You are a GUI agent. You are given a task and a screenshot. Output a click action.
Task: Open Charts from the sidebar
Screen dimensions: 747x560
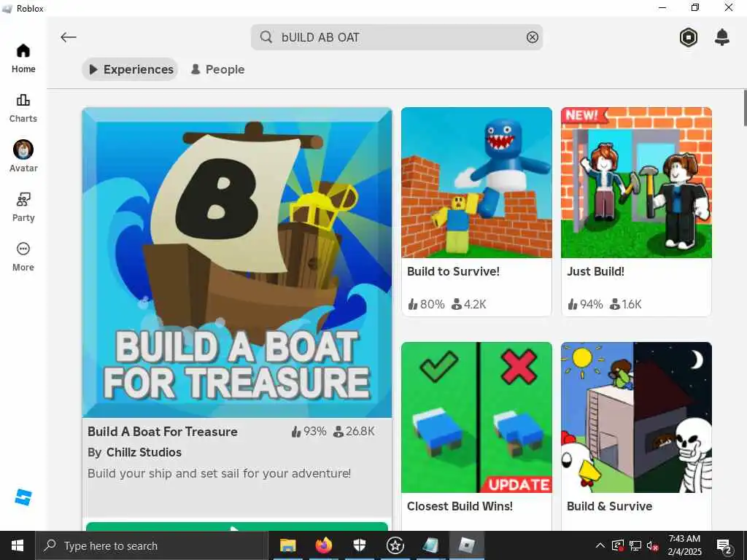23,108
